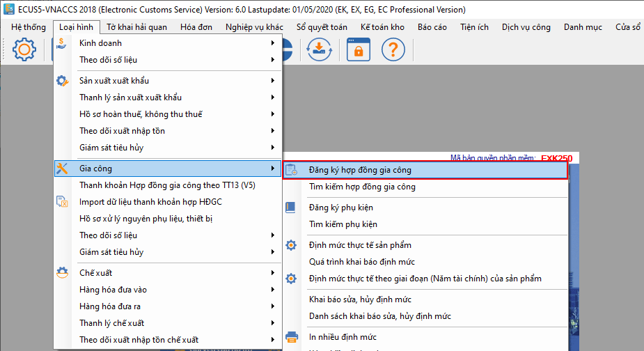Expand the Hàng hóa đưa vào submenu arrow
This screenshot has width=644, height=351.
tap(273, 289)
